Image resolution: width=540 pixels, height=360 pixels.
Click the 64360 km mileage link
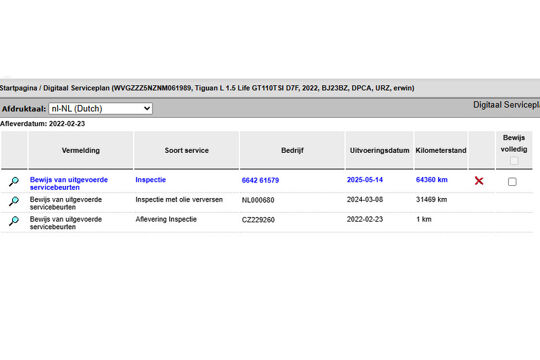pos(432,180)
